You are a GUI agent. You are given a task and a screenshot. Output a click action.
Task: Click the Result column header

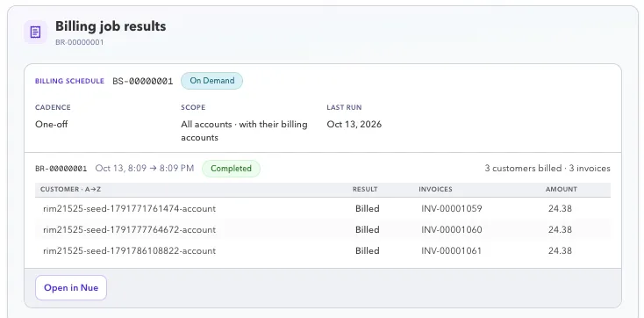point(365,189)
